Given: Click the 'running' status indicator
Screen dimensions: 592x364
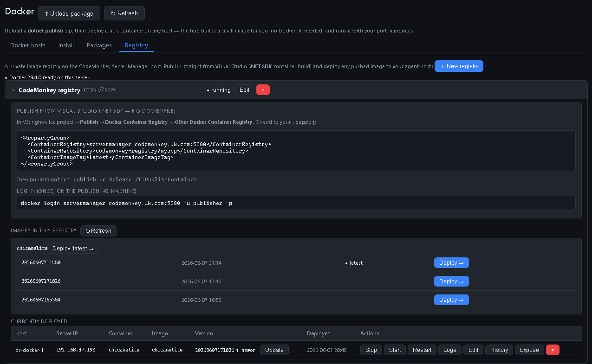Looking at the screenshot, I should pos(219,90).
